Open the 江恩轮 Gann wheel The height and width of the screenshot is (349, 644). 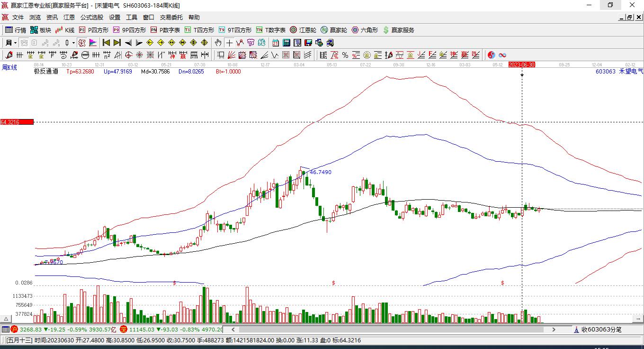click(x=303, y=30)
